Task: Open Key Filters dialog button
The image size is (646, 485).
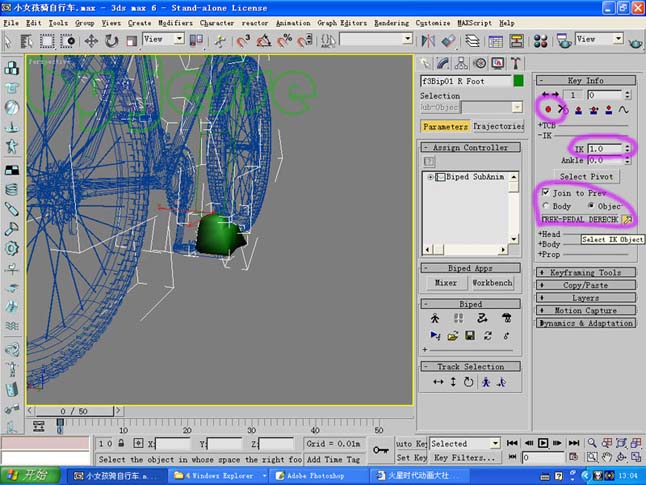Action: pyautogui.click(x=464, y=458)
